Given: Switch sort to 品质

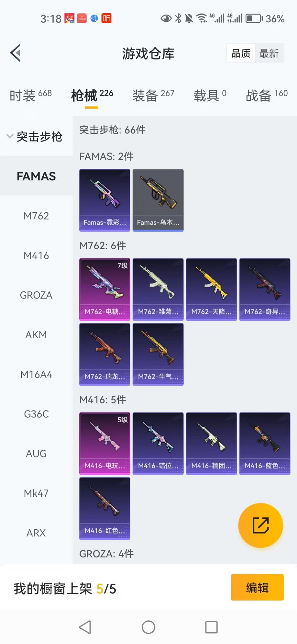Looking at the screenshot, I should pos(241,53).
